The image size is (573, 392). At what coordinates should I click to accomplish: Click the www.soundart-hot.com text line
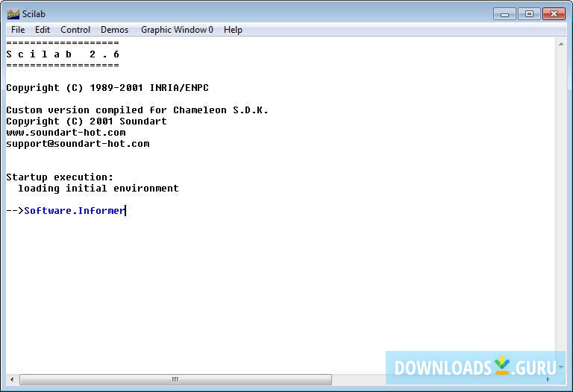click(66, 133)
